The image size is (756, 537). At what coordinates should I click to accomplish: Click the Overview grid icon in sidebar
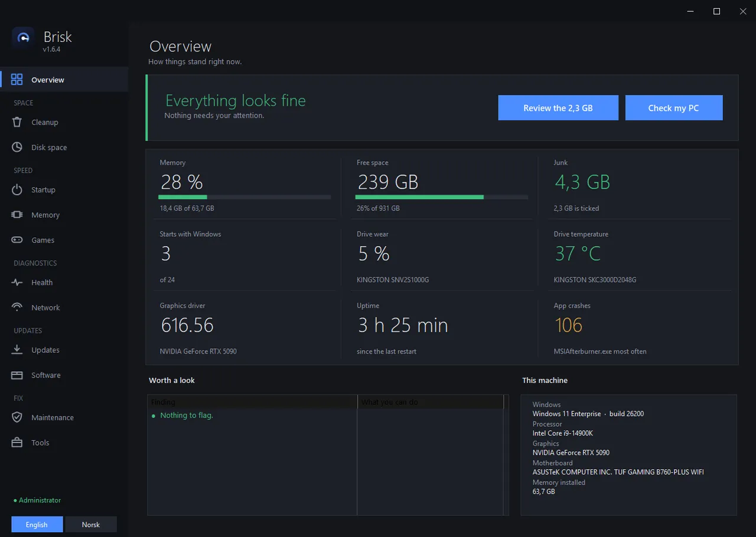(17, 80)
